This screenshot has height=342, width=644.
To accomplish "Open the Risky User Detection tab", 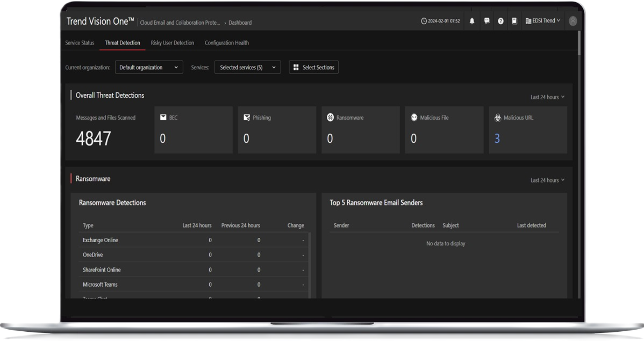I will tap(173, 42).
